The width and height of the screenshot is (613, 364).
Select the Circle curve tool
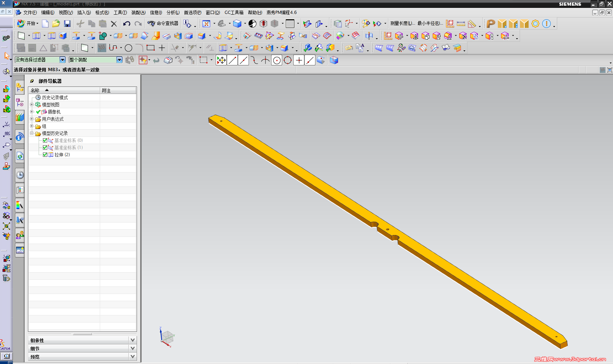tap(129, 48)
